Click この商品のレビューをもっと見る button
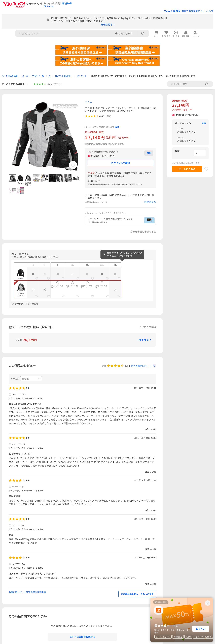The width and height of the screenshot is (215, 644). [137, 594]
